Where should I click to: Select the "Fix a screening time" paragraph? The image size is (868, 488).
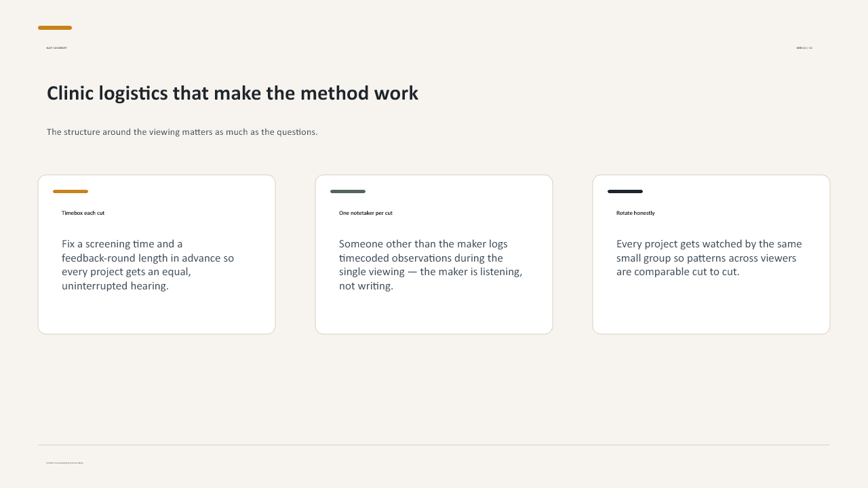coord(148,265)
